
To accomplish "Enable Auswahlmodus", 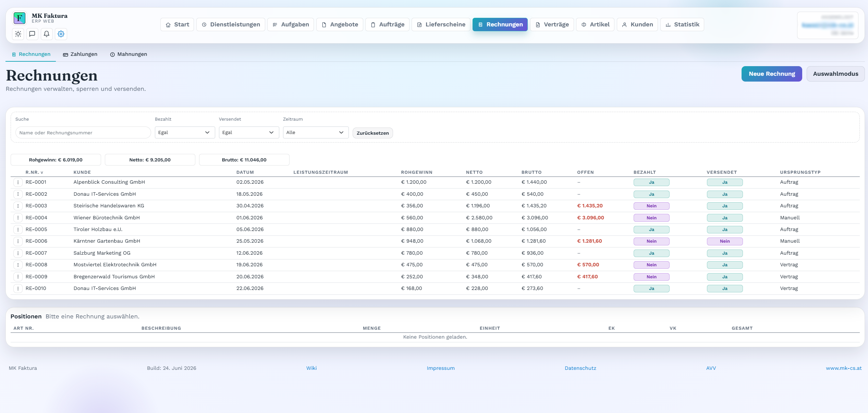I will (835, 74).
